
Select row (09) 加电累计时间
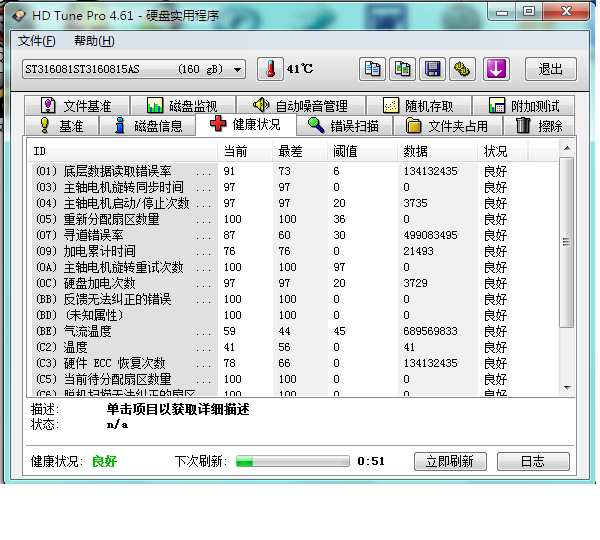293,251
